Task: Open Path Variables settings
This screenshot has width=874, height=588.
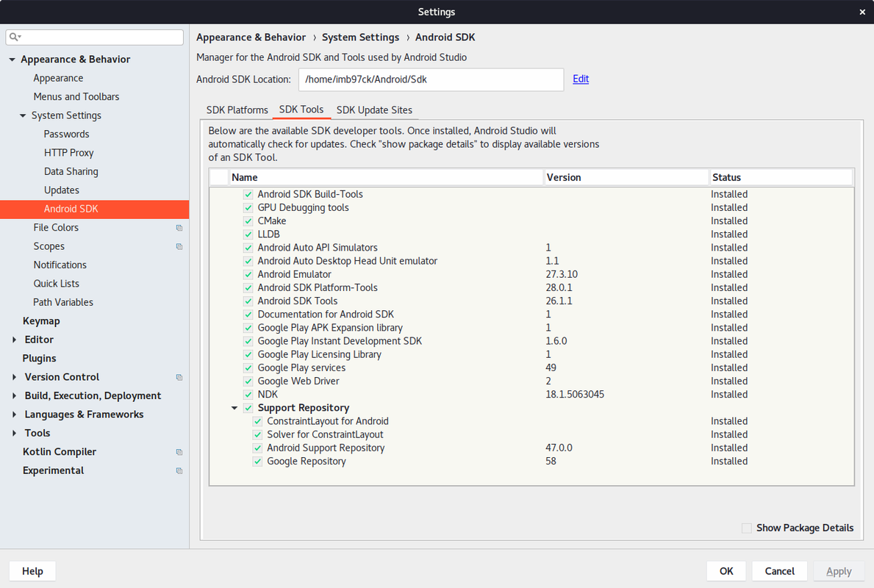Action: pos(63,302)
